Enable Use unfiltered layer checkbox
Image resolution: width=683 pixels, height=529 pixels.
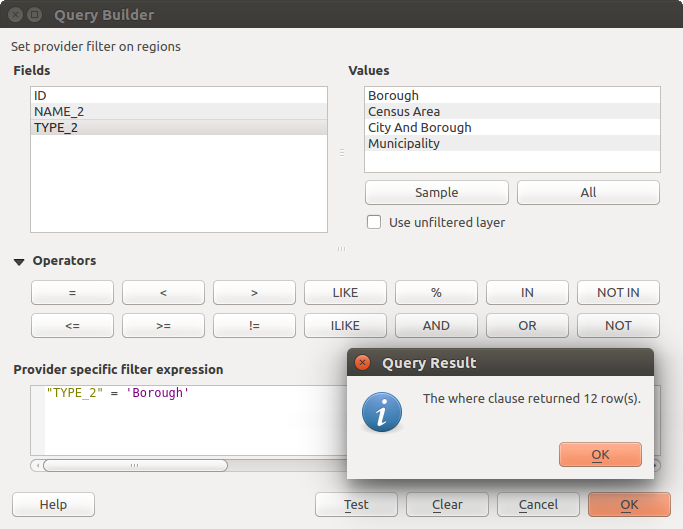tap(375, 222)
